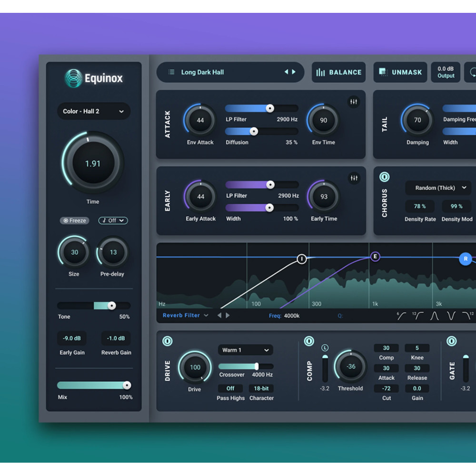
Task: Click the Reverb Gain -1.0 dB field
Action: click(x=116, y=338)
